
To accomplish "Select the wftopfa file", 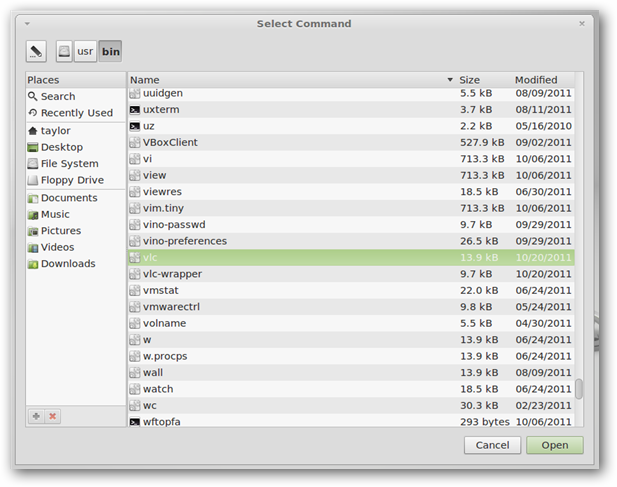I will 351,421.
